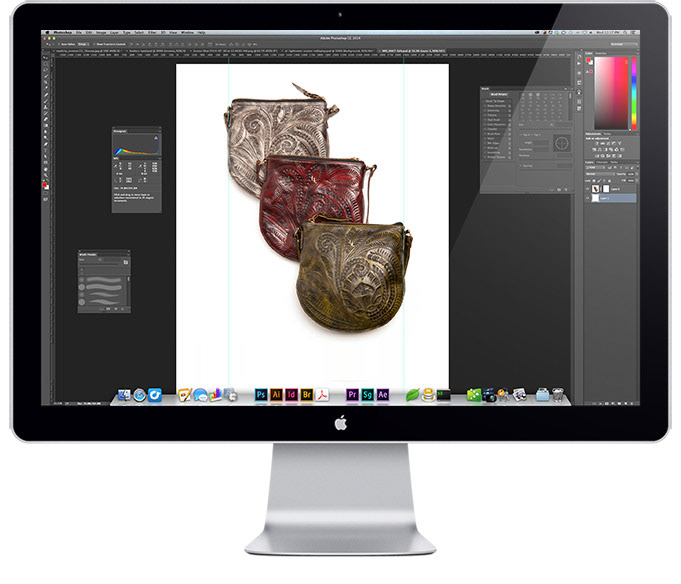Open the Adobe Photoshop app in the Dock
The height and width of the screenshot is (584, 681).
tap(261, 395)
